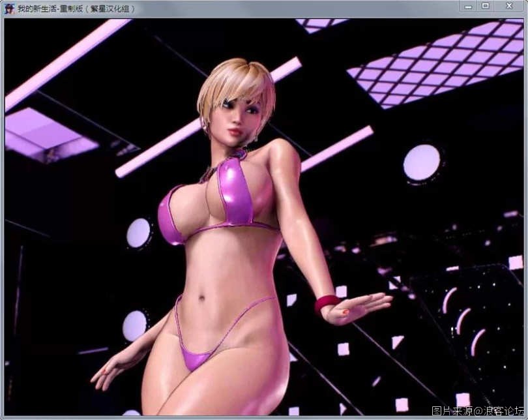Minimize the game window
Viewport: 528px width, 420px height.
[469, 7]
